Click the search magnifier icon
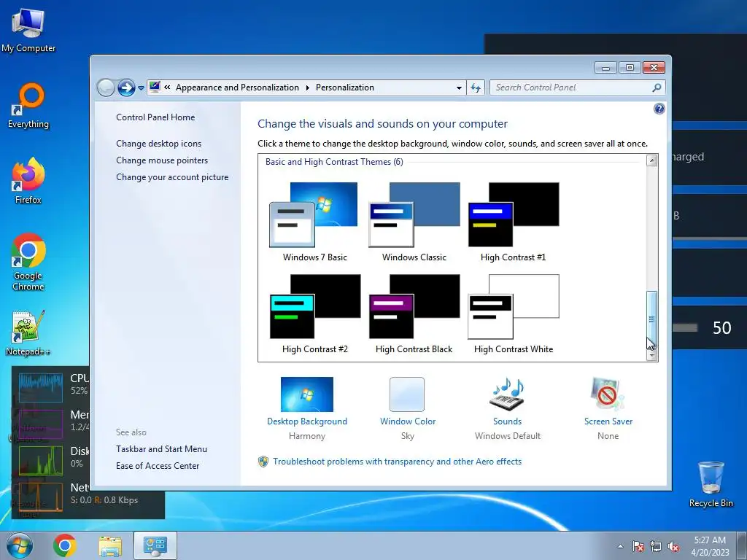Viewport: 747px width, 560px height. [657, 87]
